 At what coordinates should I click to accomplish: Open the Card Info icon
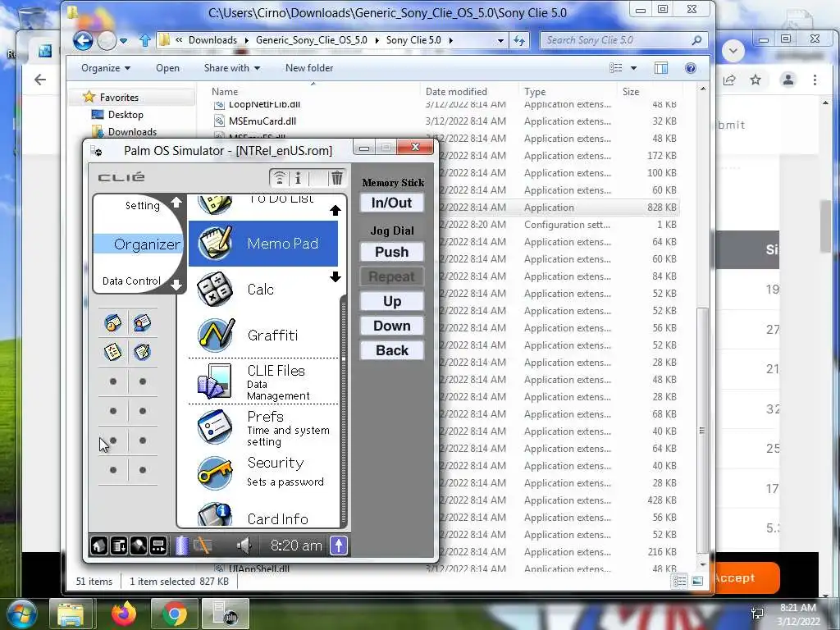pyautogui.click(x=215, y=514)
